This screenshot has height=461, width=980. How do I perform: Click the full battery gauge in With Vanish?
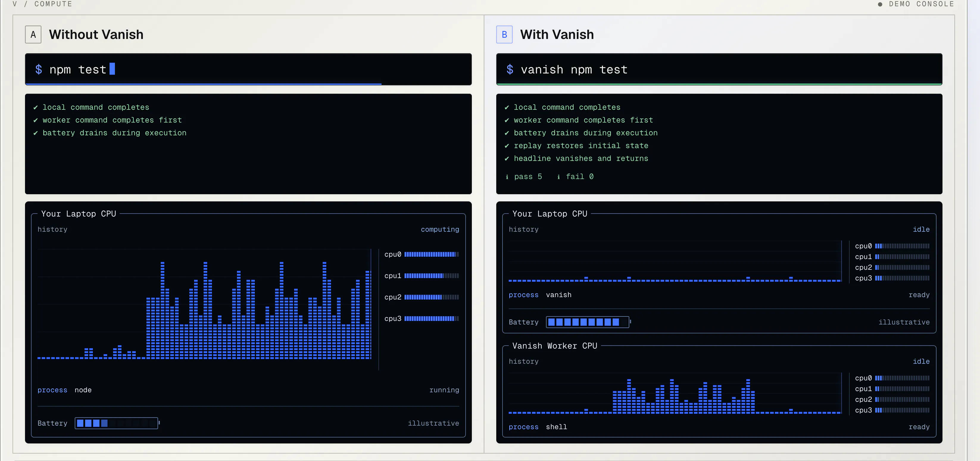point(589,322)
